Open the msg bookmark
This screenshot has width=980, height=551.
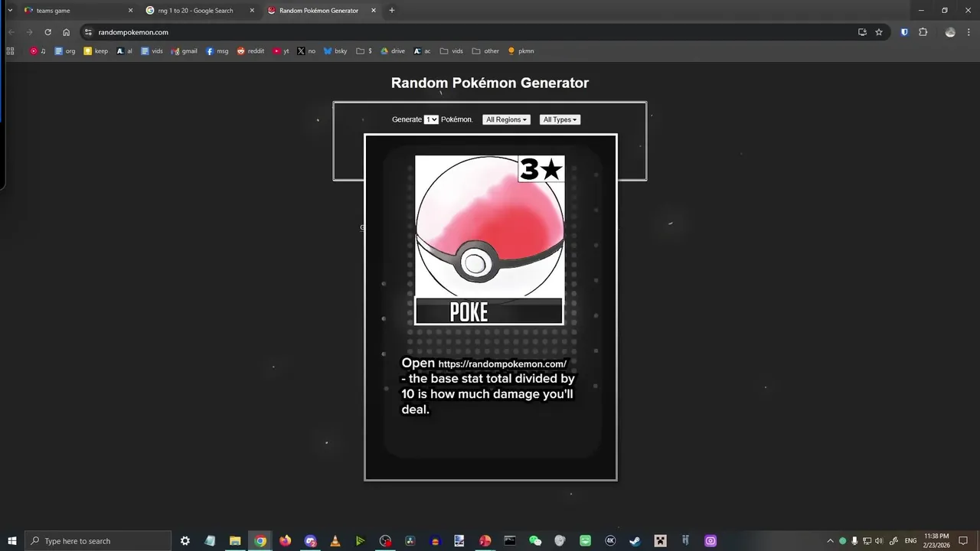point(217,51)
